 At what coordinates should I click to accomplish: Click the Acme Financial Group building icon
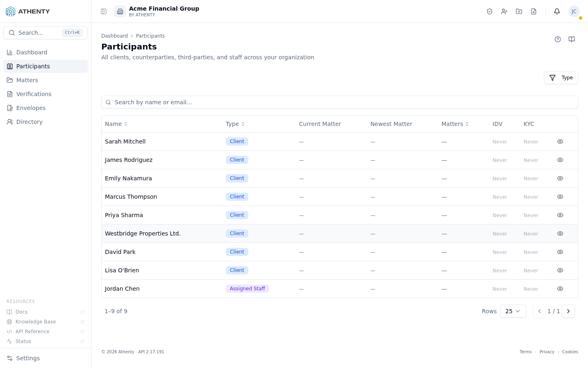tap(120, 11)
